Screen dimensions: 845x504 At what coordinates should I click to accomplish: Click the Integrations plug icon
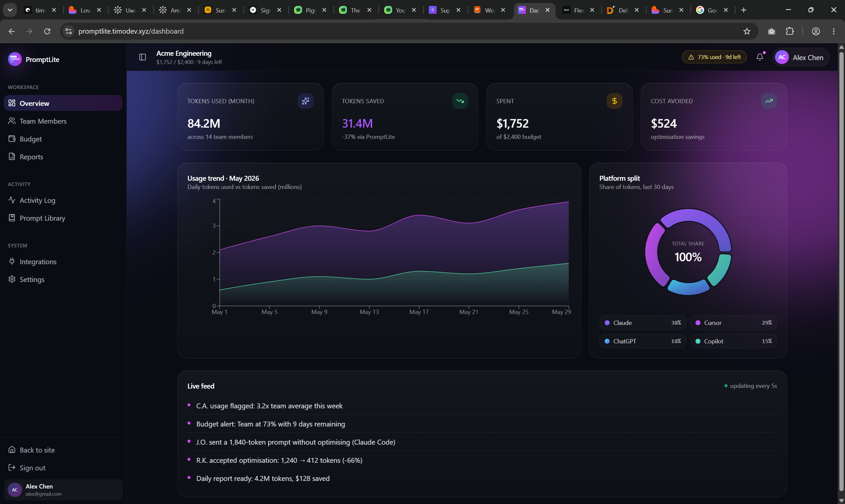[x=12, y=261]
